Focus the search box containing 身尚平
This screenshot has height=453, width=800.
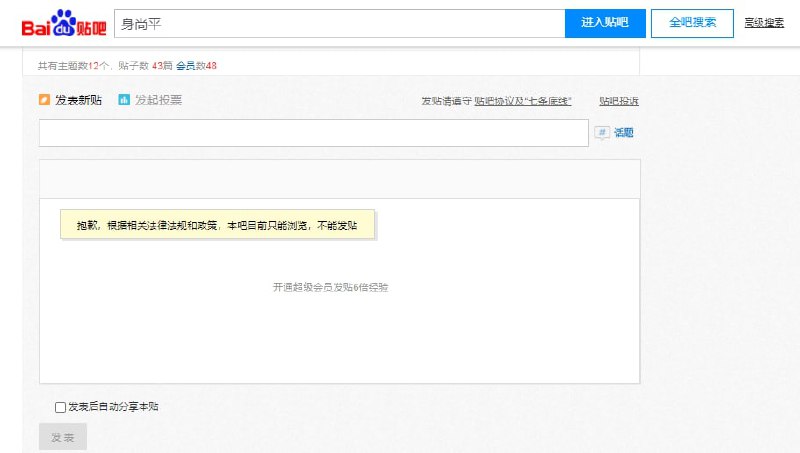pos(340,23)
